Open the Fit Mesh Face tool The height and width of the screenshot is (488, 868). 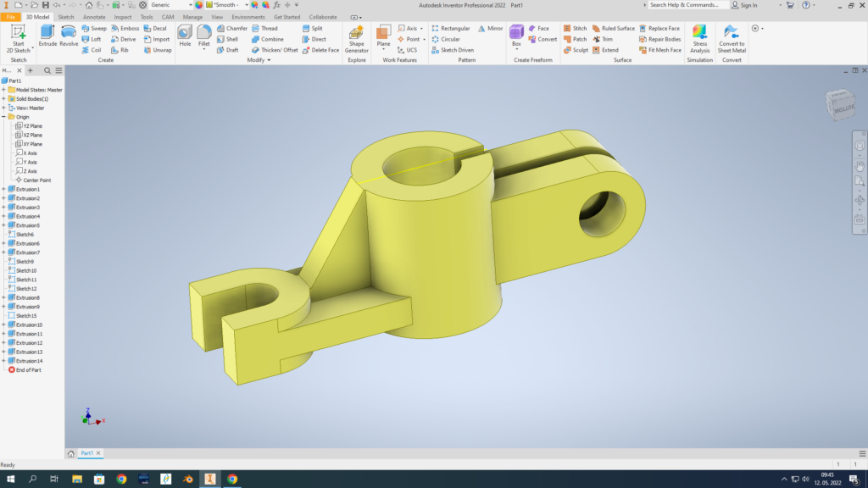tap(659, 50)
